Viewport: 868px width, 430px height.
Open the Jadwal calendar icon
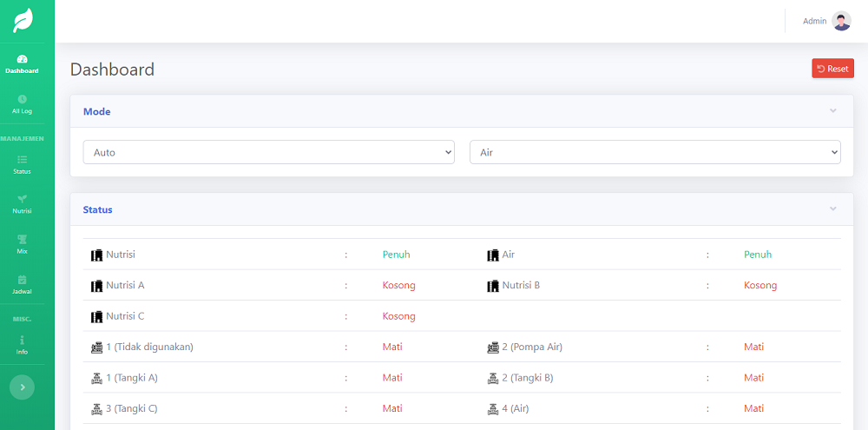tap(22, 279)
